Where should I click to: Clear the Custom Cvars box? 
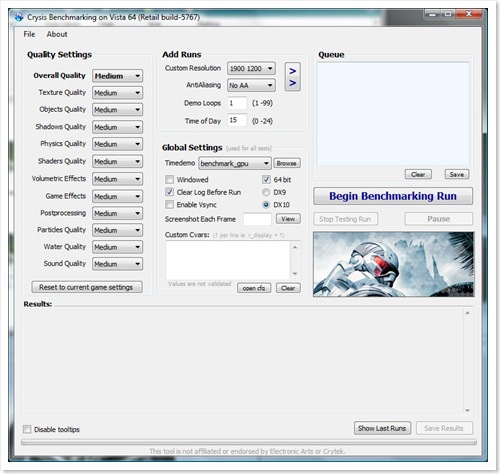click(x=288, y=288)
